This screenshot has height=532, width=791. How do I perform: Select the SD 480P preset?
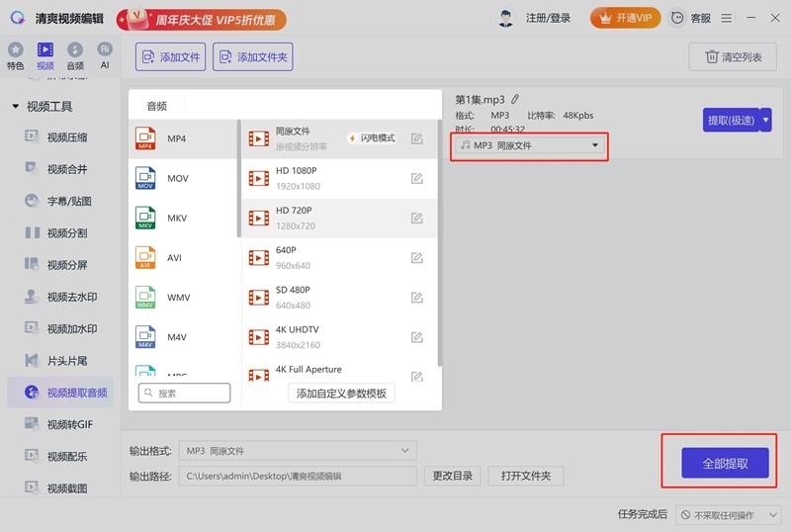(x=339, y=298)
